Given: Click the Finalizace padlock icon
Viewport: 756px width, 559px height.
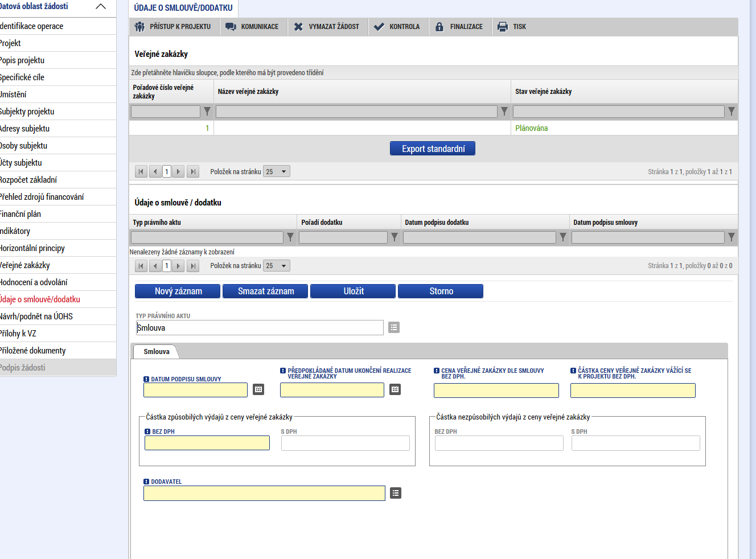Looking at the screenshot, I should (439, 27).
